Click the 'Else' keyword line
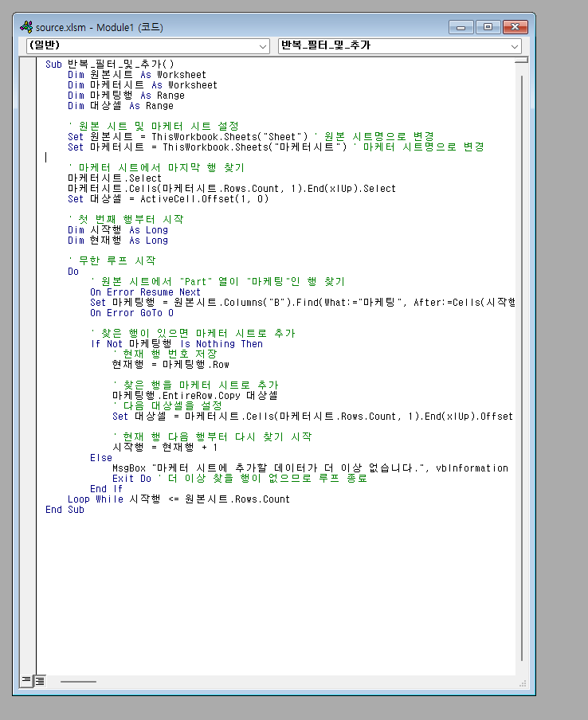 point(101,458)
